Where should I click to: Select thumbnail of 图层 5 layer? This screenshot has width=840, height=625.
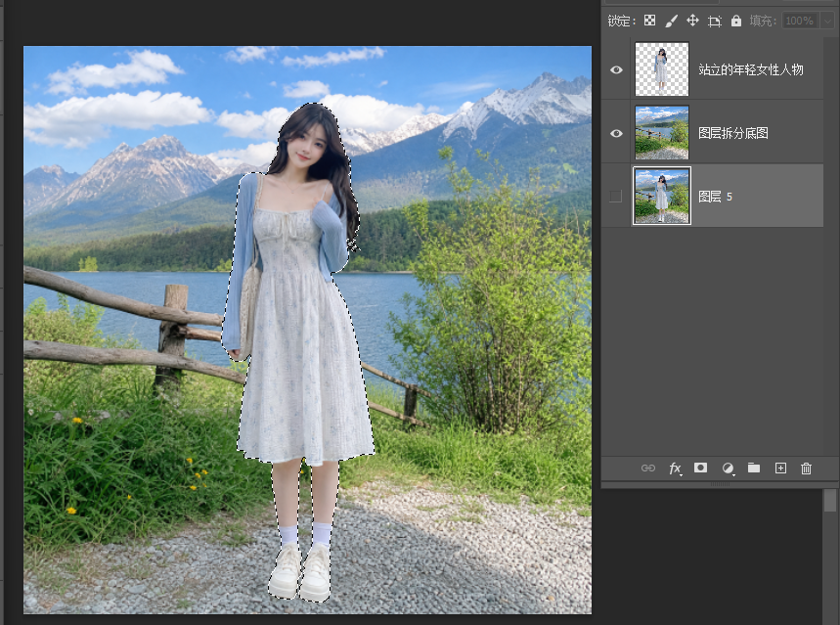click(662, 196)
